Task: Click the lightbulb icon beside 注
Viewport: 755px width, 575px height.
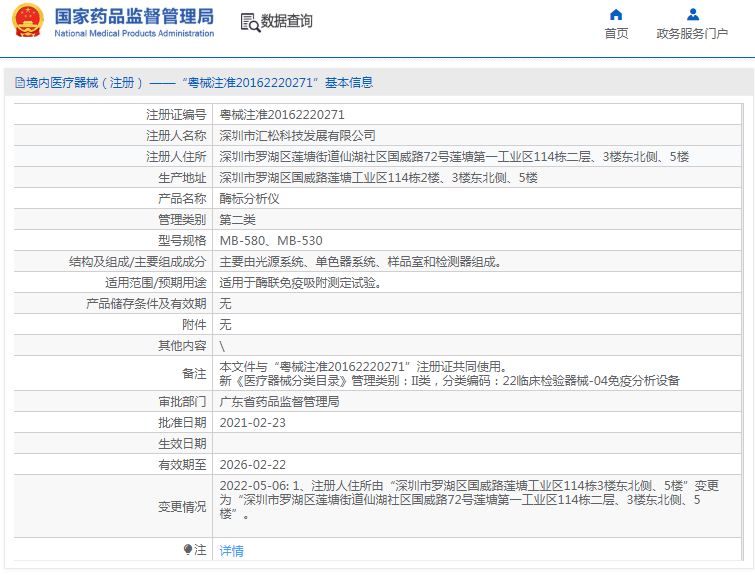Action: pyautogui.click(x=188, y=549)
